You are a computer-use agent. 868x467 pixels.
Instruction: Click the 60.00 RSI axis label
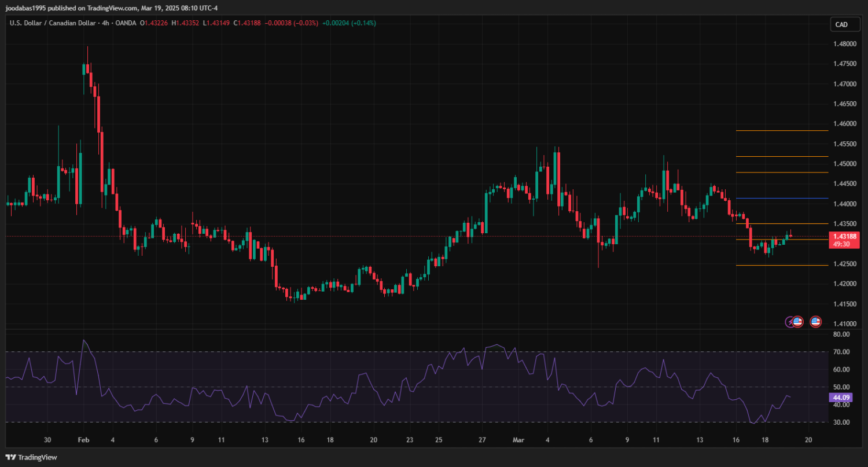[x=841, y=369]
